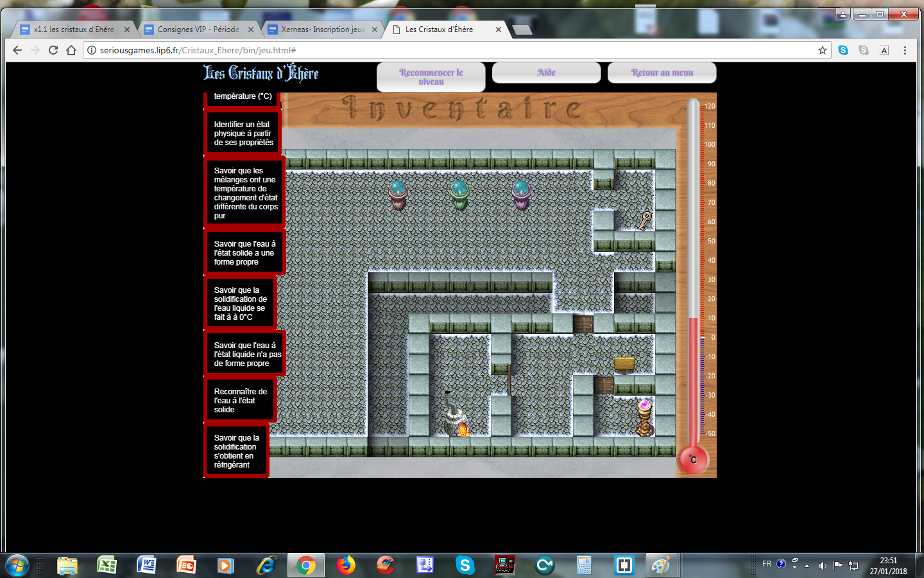This screenshot has width=924, height=578.
Task: Click the wooden door near the signpost
Action: click(x=604, y=385)
